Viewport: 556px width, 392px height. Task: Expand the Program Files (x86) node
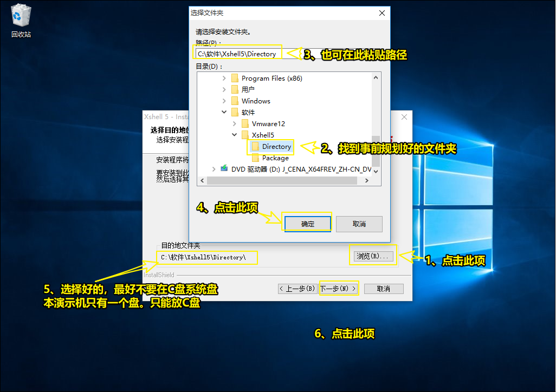[224, 78]
